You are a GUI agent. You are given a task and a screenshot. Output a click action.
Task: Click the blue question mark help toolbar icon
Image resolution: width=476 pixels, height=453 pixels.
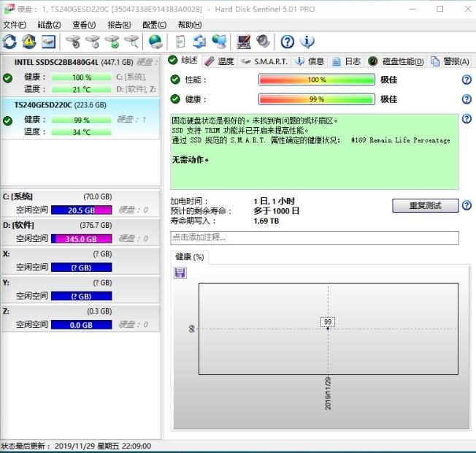click(x=287, y=42)
